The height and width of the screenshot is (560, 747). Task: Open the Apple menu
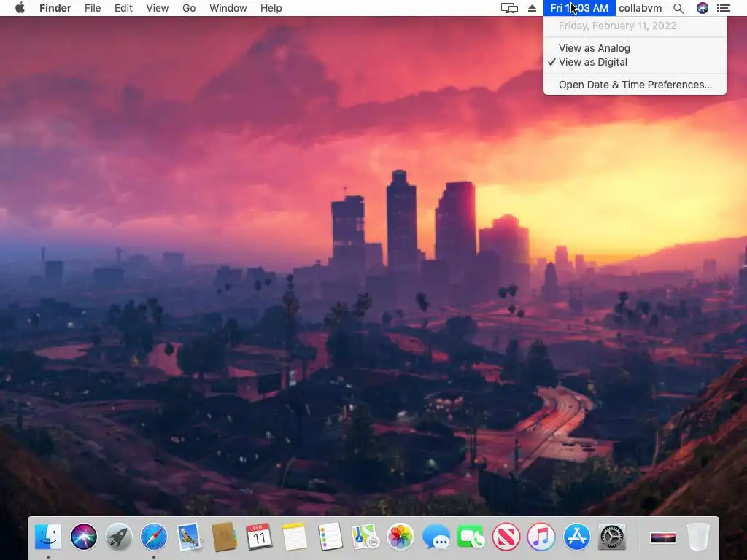[20, 8]
